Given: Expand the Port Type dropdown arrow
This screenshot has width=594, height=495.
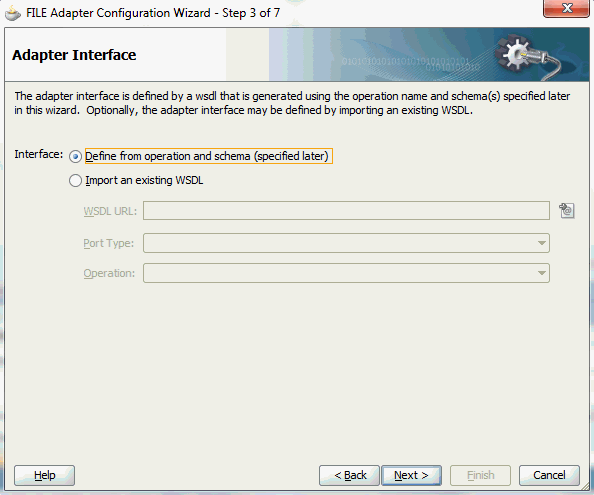Looking at the screenshot, I should tap(542, 243).
